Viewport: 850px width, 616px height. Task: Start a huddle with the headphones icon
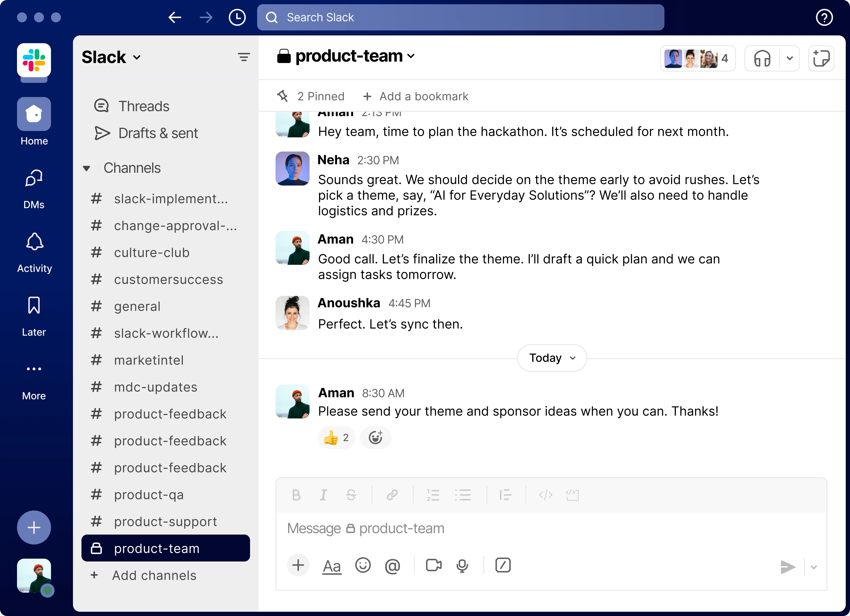click(x=762, y=58)
